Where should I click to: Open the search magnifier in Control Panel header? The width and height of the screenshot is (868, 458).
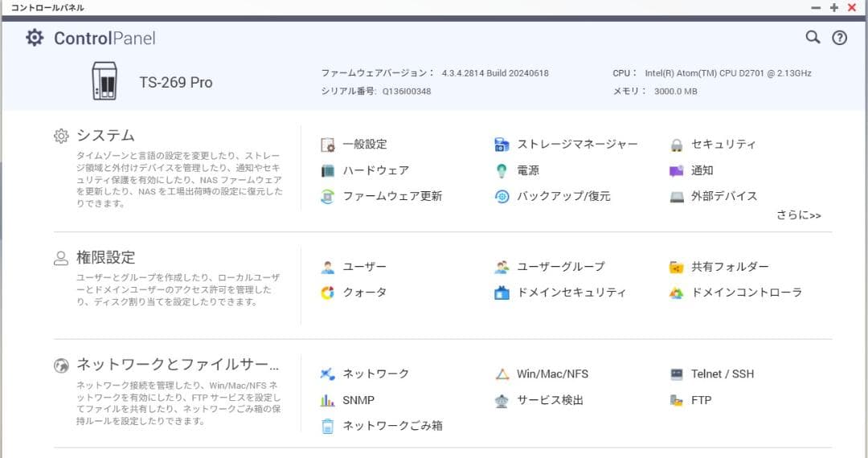pos(813,38)
